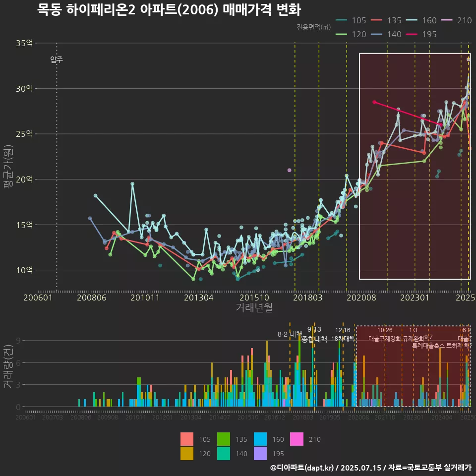Click the 입주 marker label
This screenshot has height=476, width=476.
pos(57,59)
